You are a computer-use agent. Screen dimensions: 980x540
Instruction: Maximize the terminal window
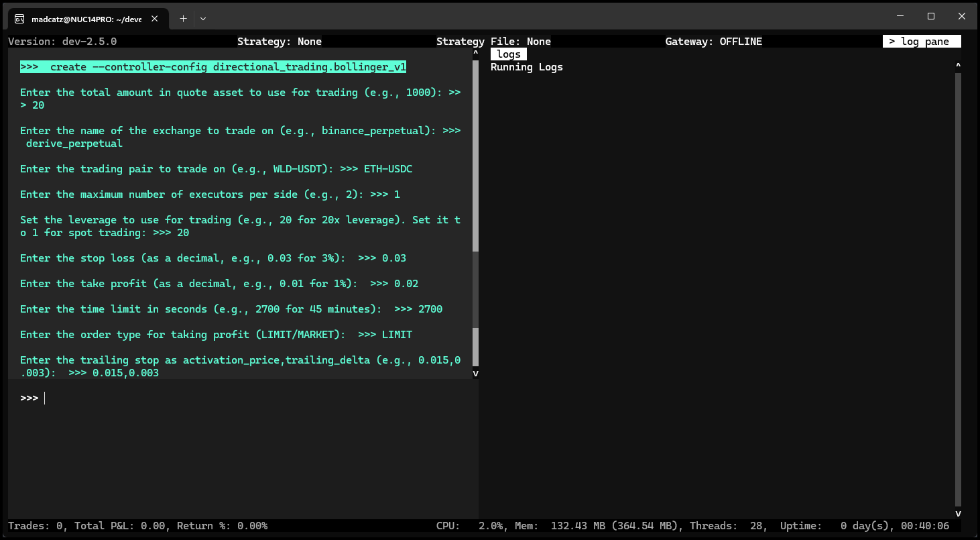tap(931, 16)
